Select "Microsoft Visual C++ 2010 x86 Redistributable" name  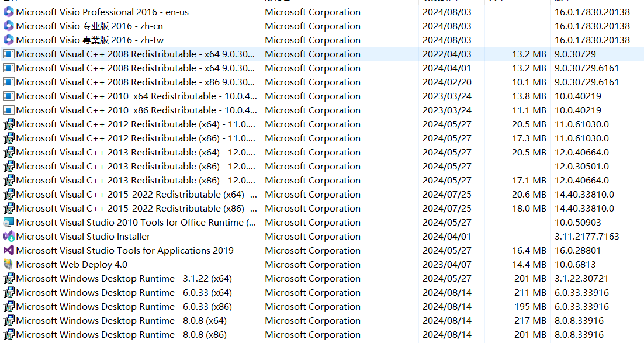pyautogui.click(x=136, y=110)
